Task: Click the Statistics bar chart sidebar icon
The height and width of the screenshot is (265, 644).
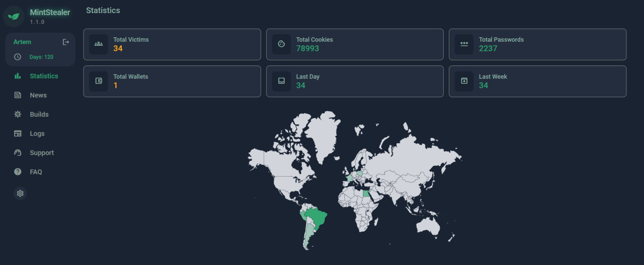Action: 18,76
